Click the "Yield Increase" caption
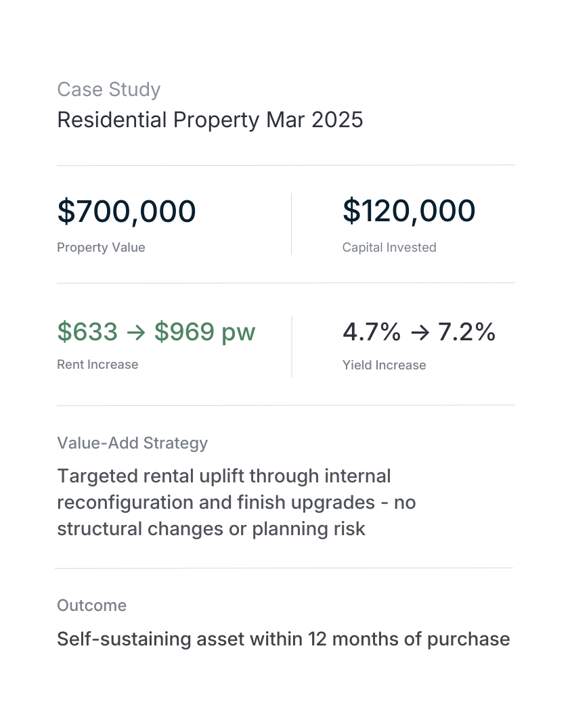The image size is (570, 728). tap(384, 365)
